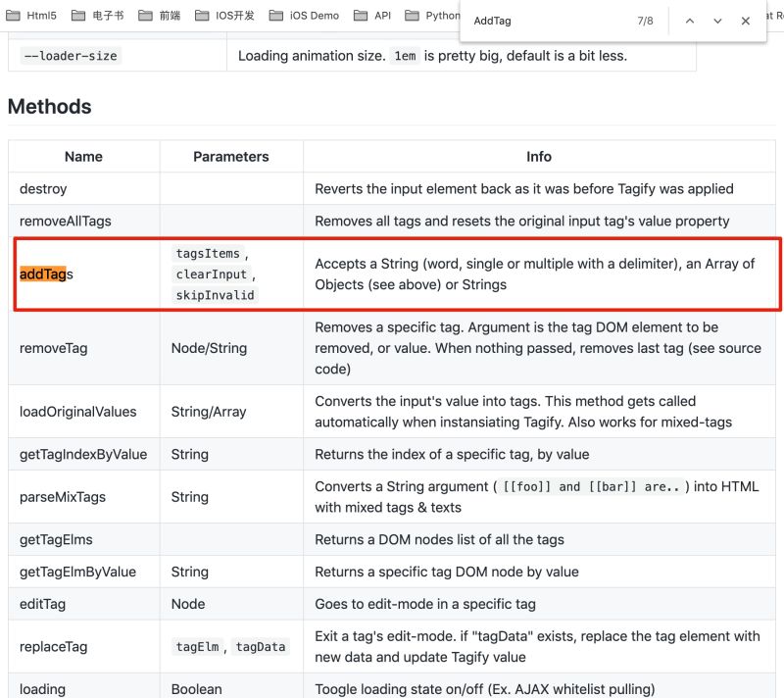Open the IOS开发 bookmarks folder
The image size is (784, 698).
click(x=248, y=15)
